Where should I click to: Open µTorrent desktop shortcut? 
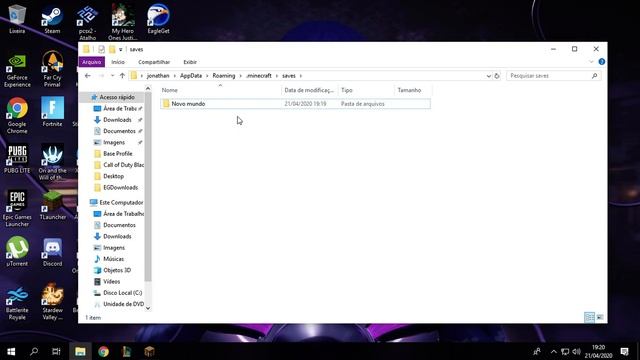click(17, 251)
